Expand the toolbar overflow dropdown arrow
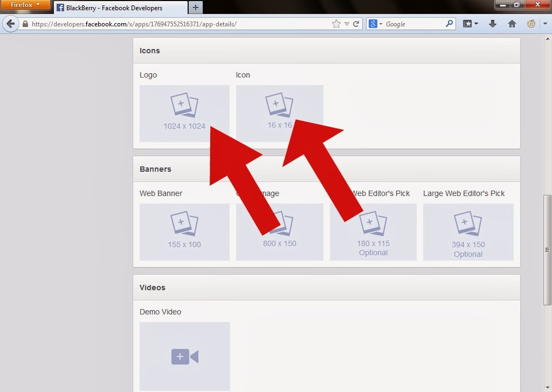Viewport: 552px width, 392px height. click(546, 24)
